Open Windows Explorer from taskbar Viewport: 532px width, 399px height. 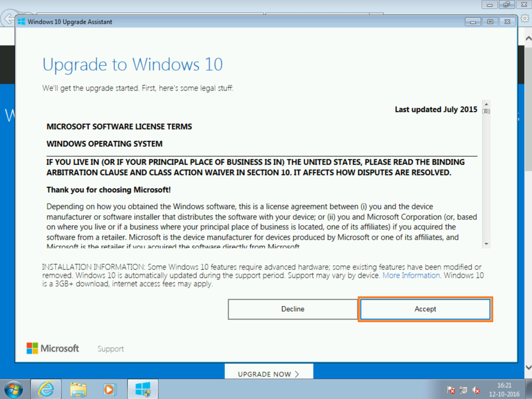78,389
